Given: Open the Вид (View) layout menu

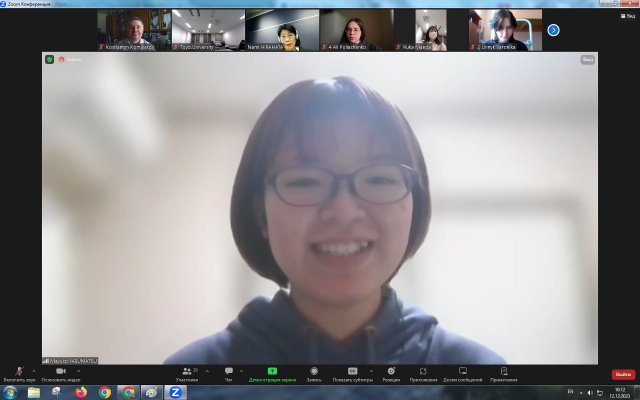Looking at the screenshot, I should (587, 59).
